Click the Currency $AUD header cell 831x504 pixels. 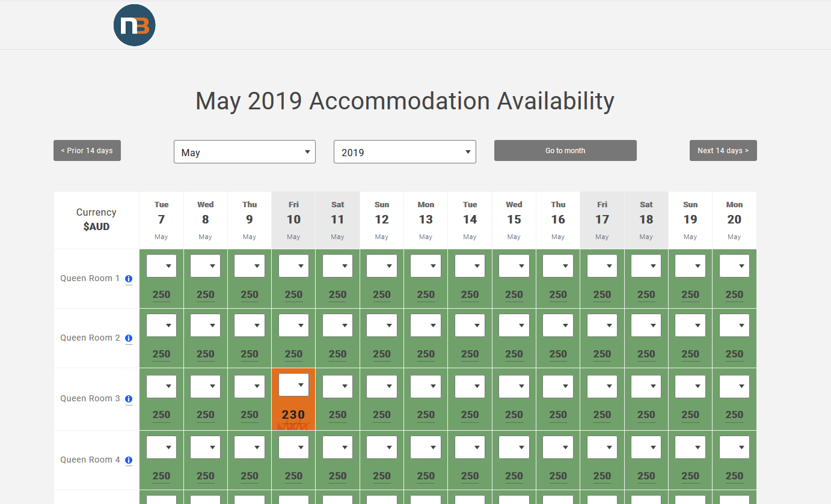pos(96,220)
